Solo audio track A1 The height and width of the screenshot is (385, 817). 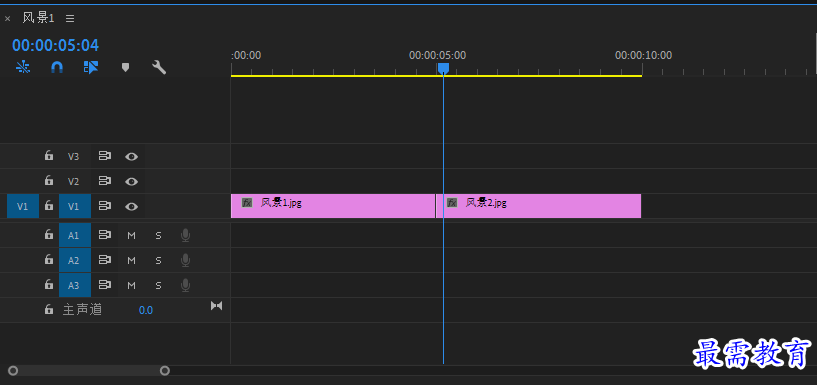coord(158,235)
